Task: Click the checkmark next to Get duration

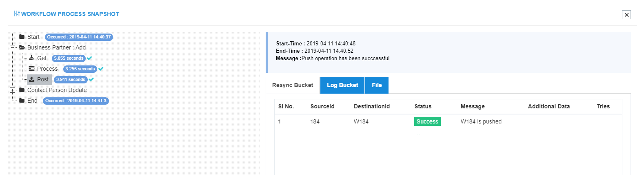Action: click(x=89, y=58)
